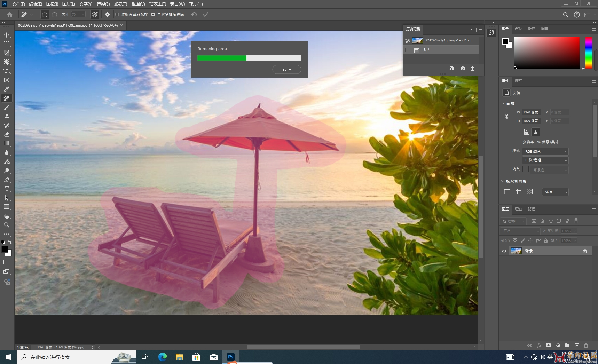Screen dimensions: 598x364
Task: Select portrait canvas orientation button
Action: (527, 132)
